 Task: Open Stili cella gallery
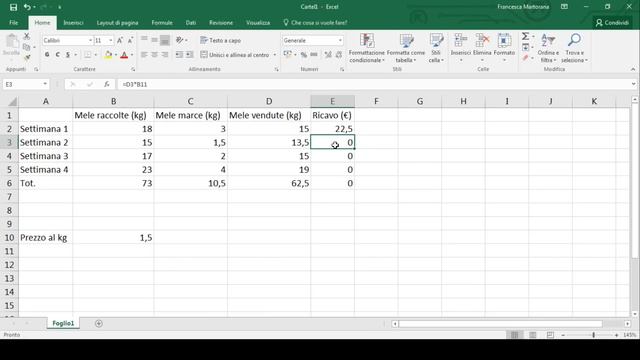pos(436,48)
